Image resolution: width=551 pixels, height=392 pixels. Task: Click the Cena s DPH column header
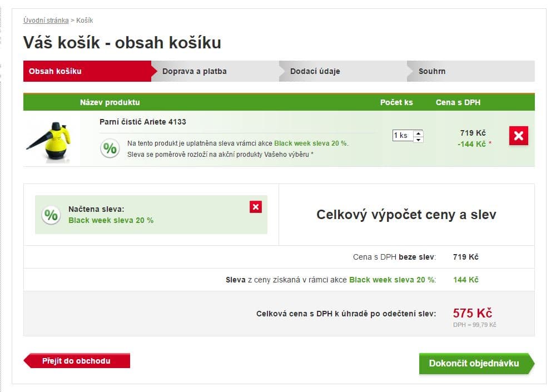pos(458,102)
